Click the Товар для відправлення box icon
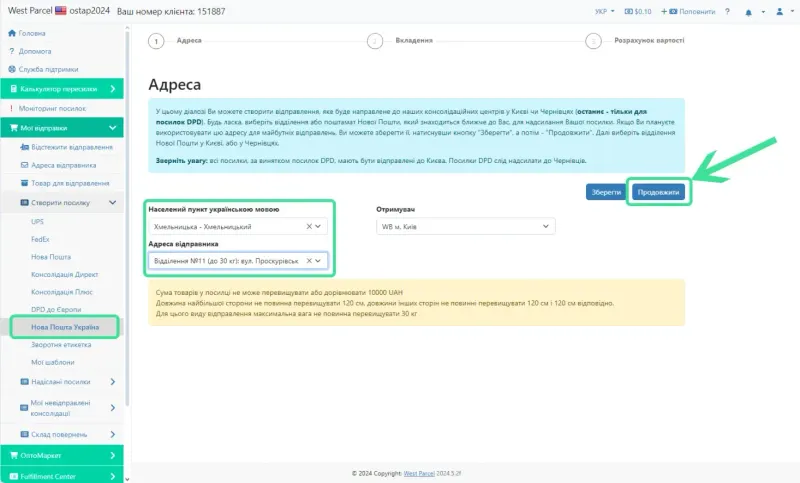The image size is (800, 483). [x=24, y=183]
